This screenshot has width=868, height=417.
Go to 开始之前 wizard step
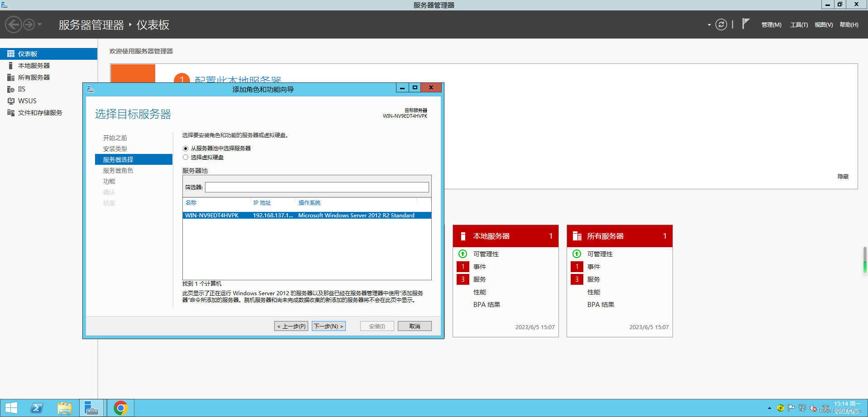point(115,138)
